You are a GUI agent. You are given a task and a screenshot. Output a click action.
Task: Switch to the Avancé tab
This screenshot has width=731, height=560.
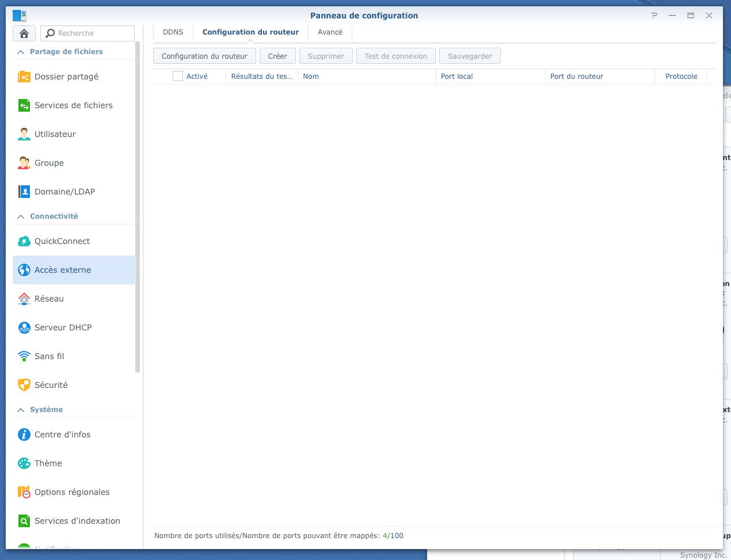coord(330,32)
